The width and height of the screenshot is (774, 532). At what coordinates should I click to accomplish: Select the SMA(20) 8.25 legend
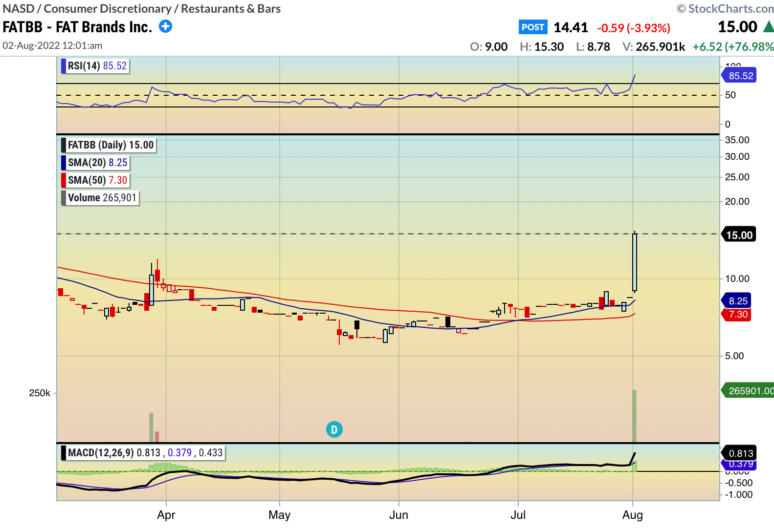(x=95, y=163)
